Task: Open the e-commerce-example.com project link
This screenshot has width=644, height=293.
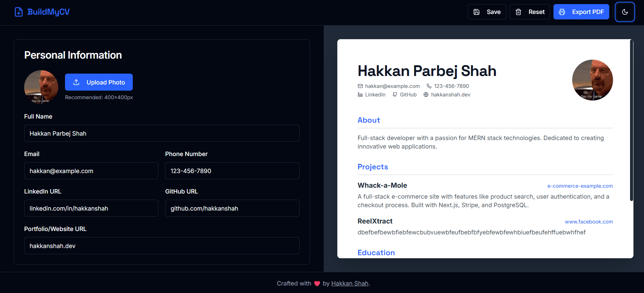Action: coord(580,186)
